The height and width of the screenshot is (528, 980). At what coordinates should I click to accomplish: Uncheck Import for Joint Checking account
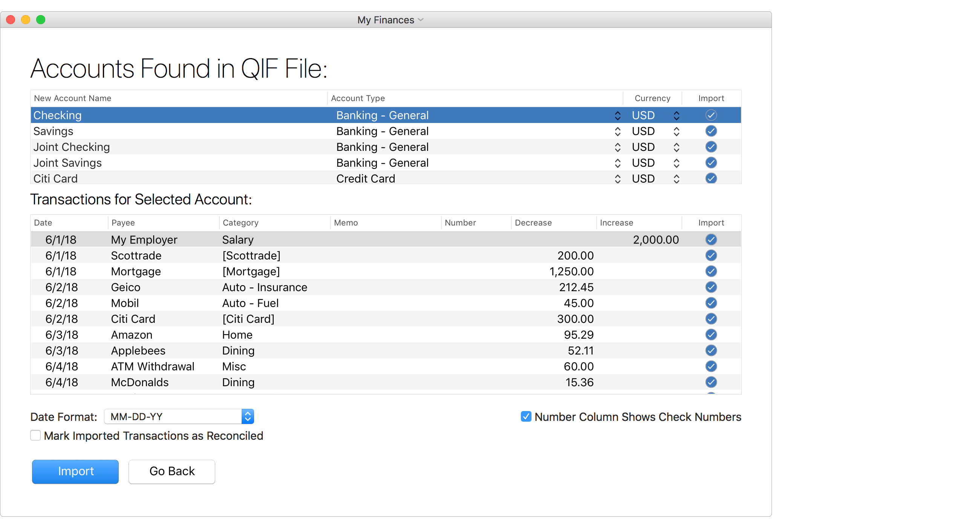(711, 147)
